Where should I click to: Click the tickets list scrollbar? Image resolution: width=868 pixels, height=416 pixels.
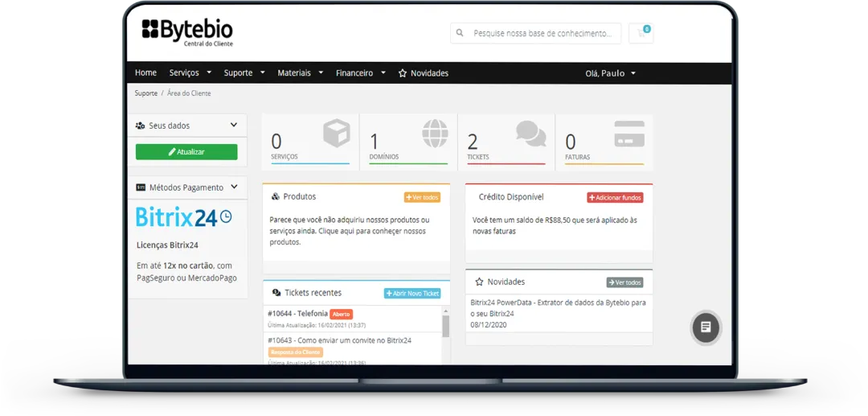(x=445, y=327)
